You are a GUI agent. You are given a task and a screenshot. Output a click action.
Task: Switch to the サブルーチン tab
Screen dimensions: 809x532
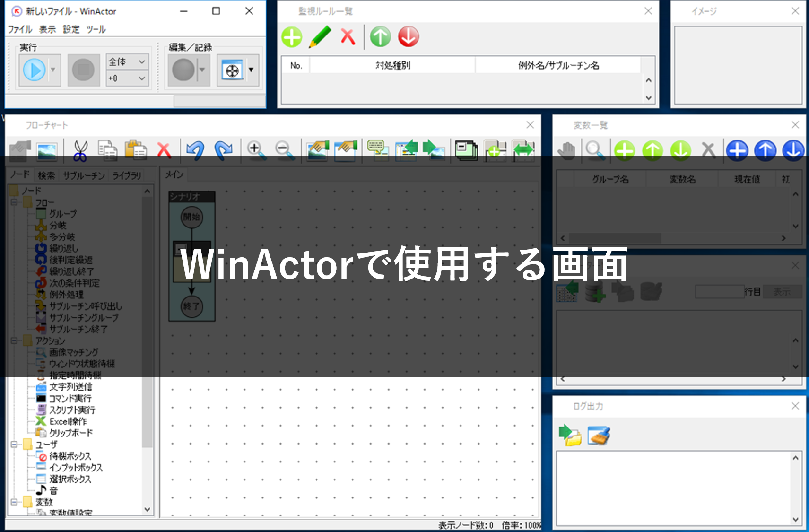click(x=84, y=175)
